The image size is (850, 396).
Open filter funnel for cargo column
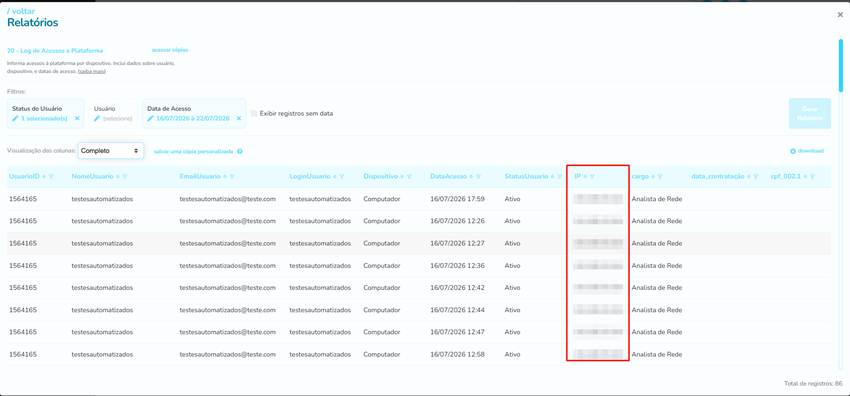(x=660, y=177)
